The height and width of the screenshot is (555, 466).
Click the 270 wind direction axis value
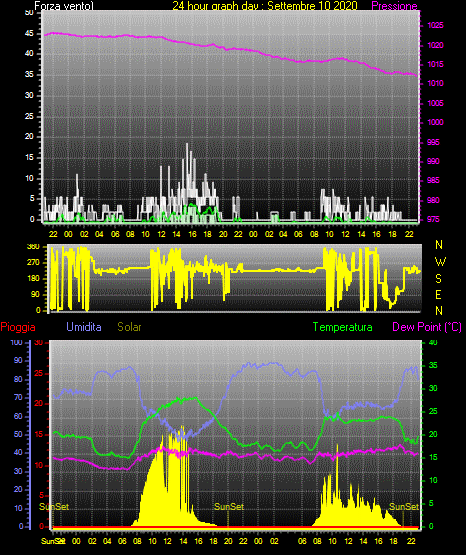tap(33, 263)
